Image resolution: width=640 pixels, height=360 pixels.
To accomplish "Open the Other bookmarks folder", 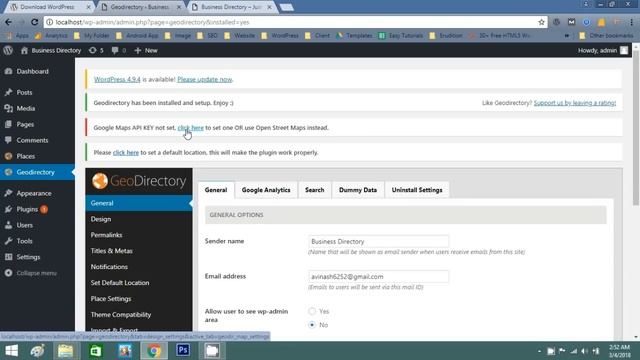I will pyautogui.click(x=606, y=36).
